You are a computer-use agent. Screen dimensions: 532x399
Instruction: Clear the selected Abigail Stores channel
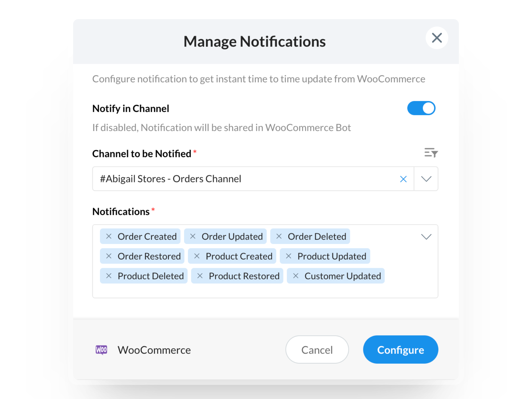tap(403, 179)
